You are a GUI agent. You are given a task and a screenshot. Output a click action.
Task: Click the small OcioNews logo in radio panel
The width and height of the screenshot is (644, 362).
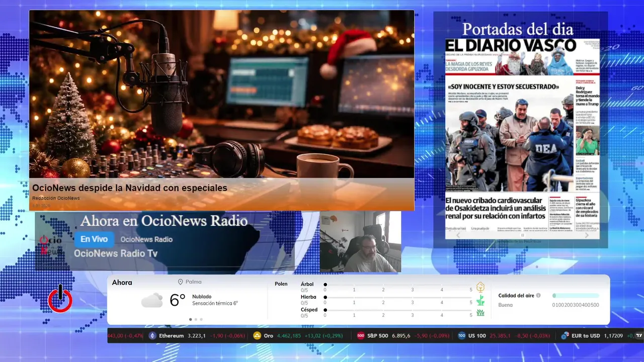point(51,245)
